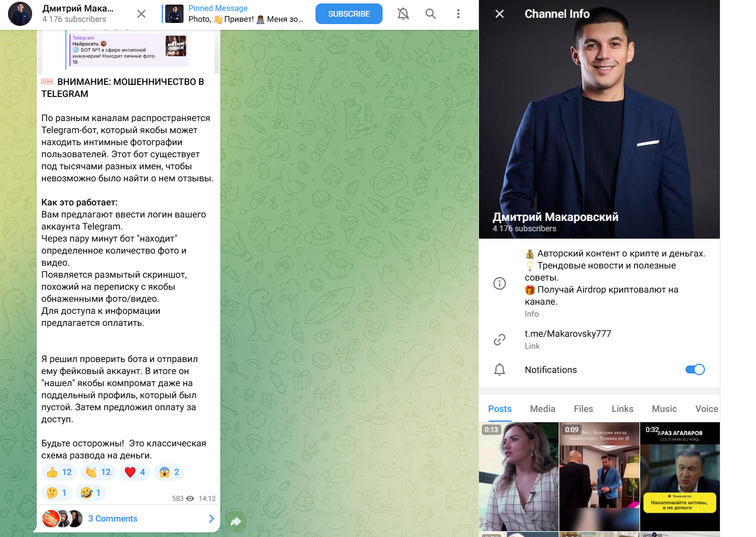Viewport: 756px width, 537px height.
Task: React with the clapping hands emoji
Action: [98, 472]
